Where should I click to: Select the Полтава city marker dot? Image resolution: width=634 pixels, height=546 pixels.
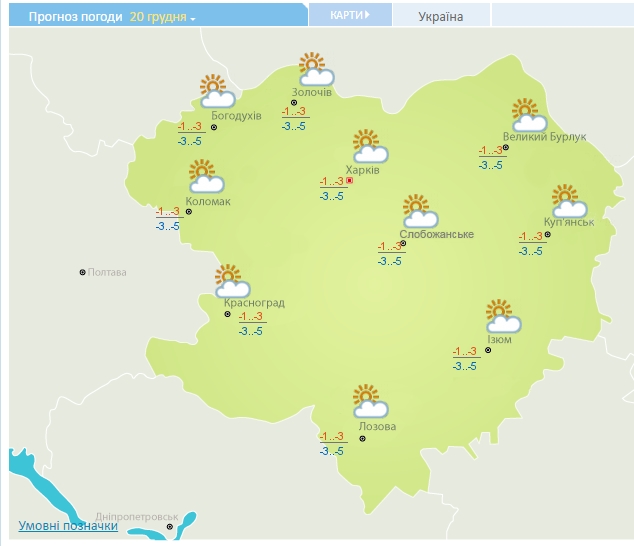(82, 273)
